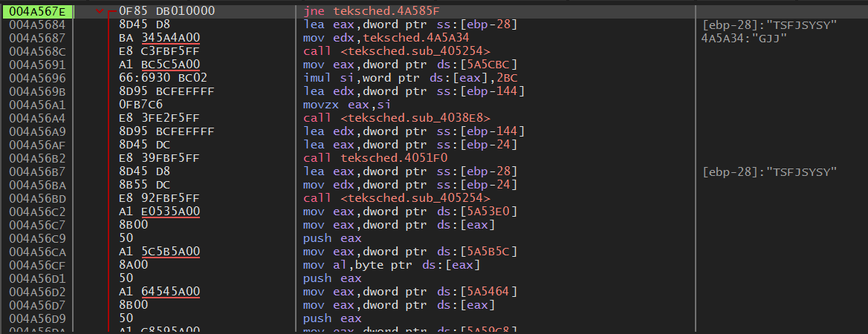Select address 004A56B7 row
Screen dimensions: 868x334
tap(37, 171)
